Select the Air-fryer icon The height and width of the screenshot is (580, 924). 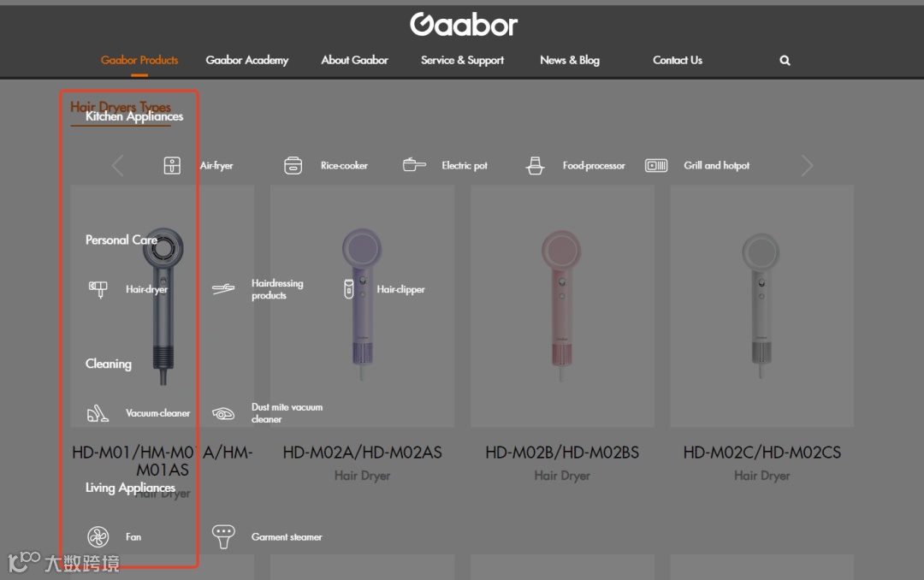click(172, 166)
